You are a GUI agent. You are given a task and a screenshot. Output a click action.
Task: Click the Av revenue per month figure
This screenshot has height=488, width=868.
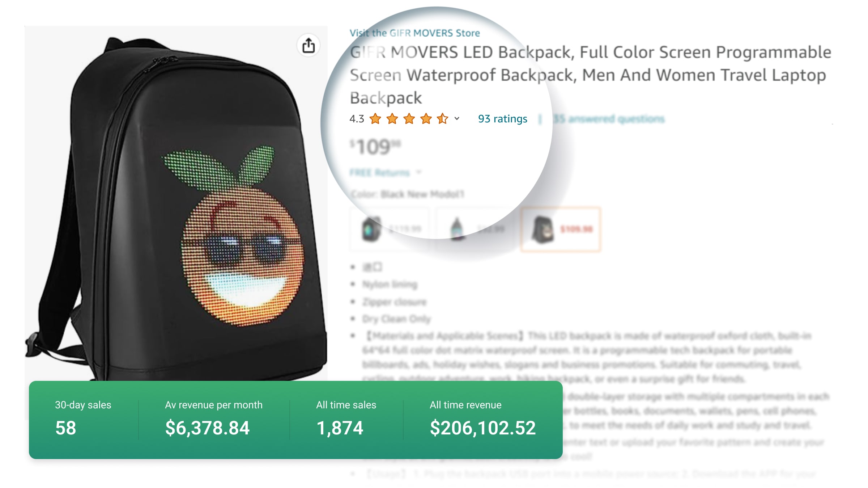click(x=207, y=428)
